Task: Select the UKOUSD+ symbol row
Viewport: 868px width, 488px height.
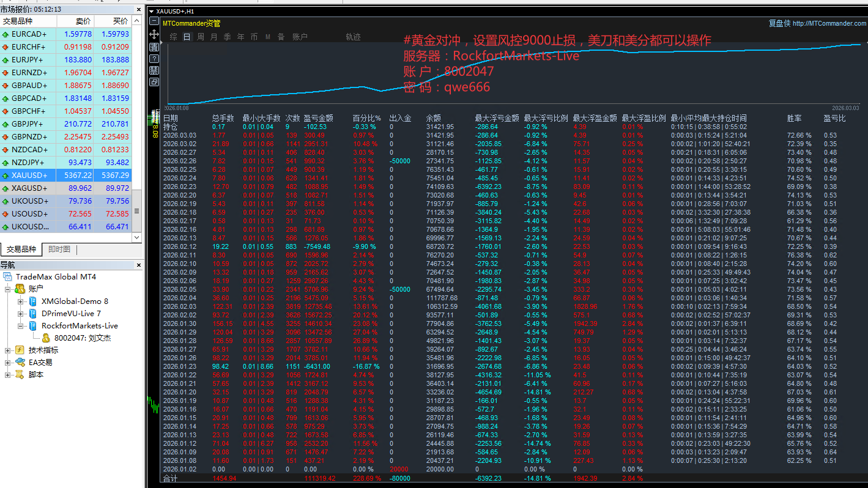Action: coord(66,201)
